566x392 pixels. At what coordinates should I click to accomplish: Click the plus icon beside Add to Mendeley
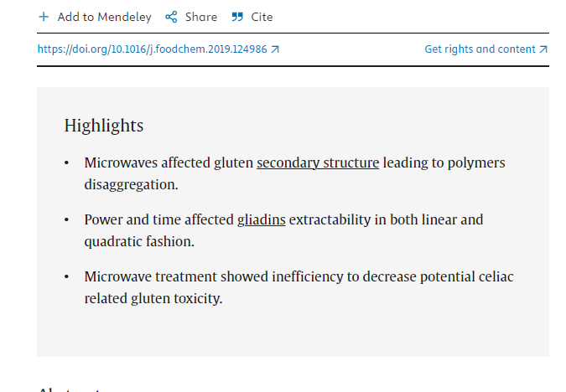(x=44, y=17)
